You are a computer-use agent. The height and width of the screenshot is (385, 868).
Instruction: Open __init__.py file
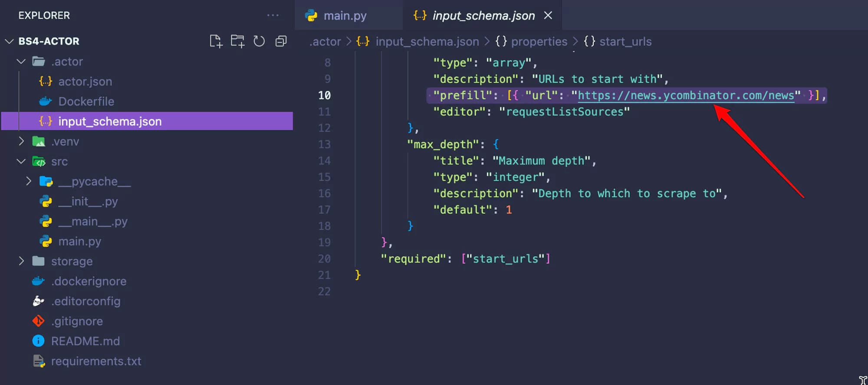click(x=88, y=201)
